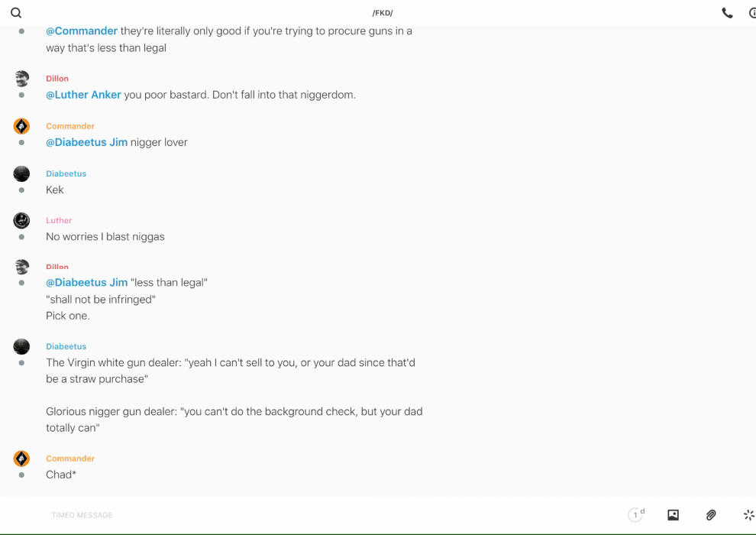The image size is (756, 535).
Task: Click the Diabeetus sender name above "Kek"
Action: 66,173
